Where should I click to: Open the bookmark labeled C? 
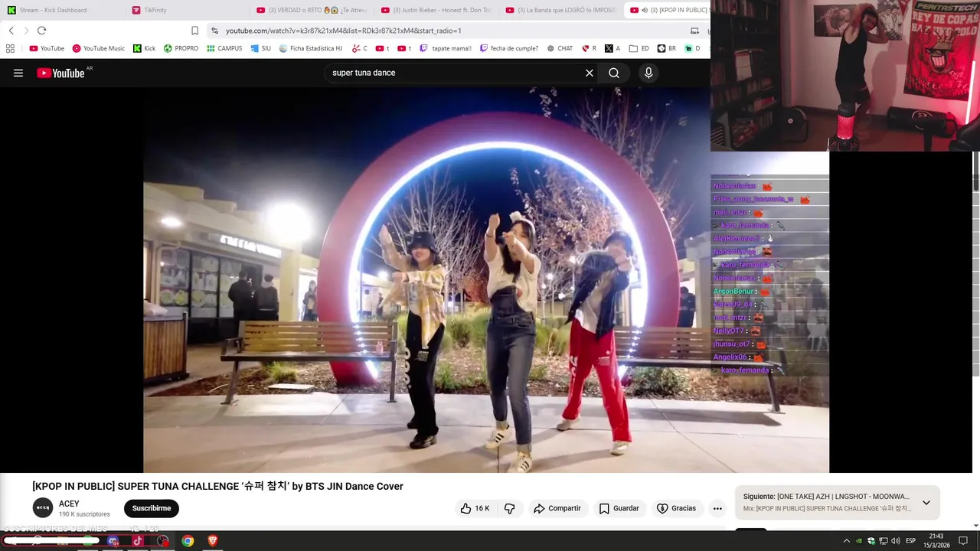pyautogui.click(x=360, y=48)
